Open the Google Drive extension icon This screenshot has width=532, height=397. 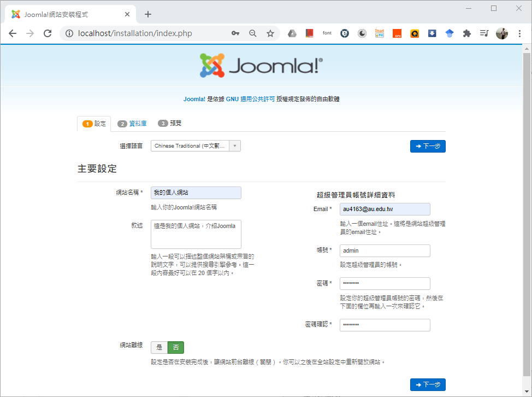pyautogui.click(x=292, y=33)
